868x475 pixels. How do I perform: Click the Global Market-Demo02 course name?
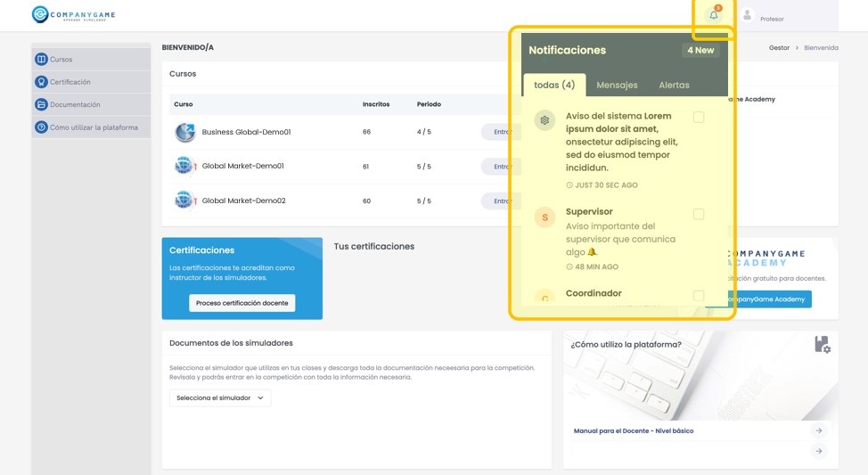pos(243,201)
